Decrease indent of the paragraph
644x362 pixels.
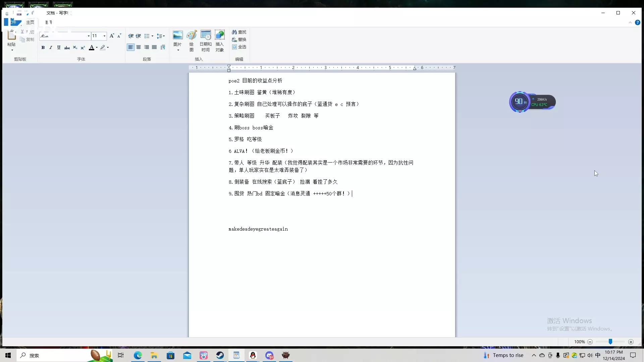point(131,36)
